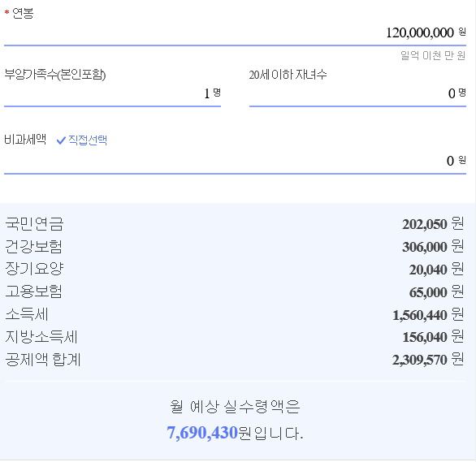Click the 건강보험 row label
Screen dimensions: 476x462
click(x=33, y=247)
